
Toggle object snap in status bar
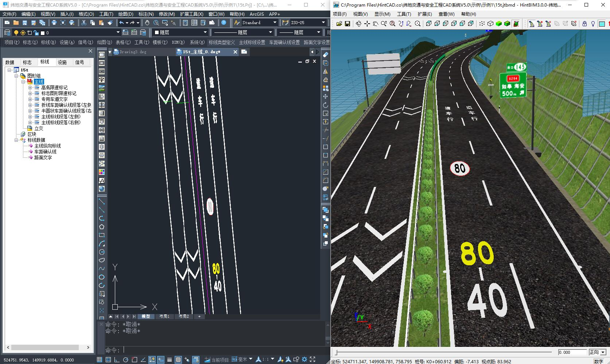135,360
